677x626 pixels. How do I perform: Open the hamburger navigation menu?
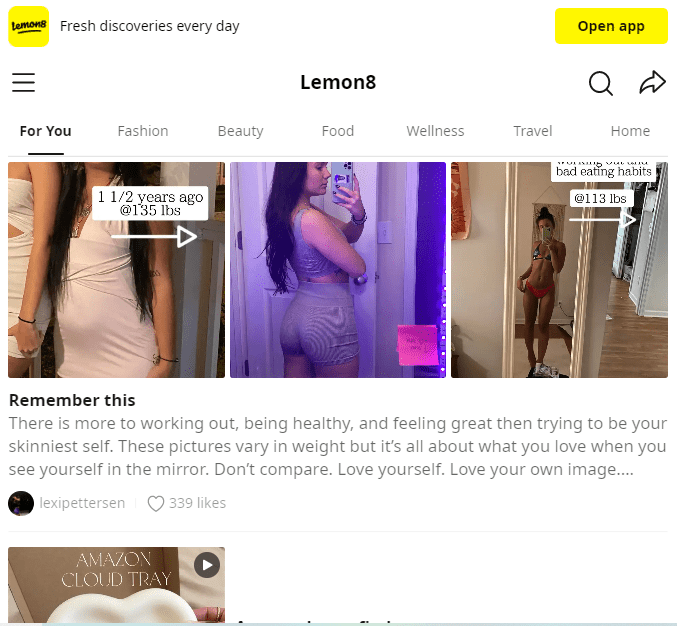[23, 82]
